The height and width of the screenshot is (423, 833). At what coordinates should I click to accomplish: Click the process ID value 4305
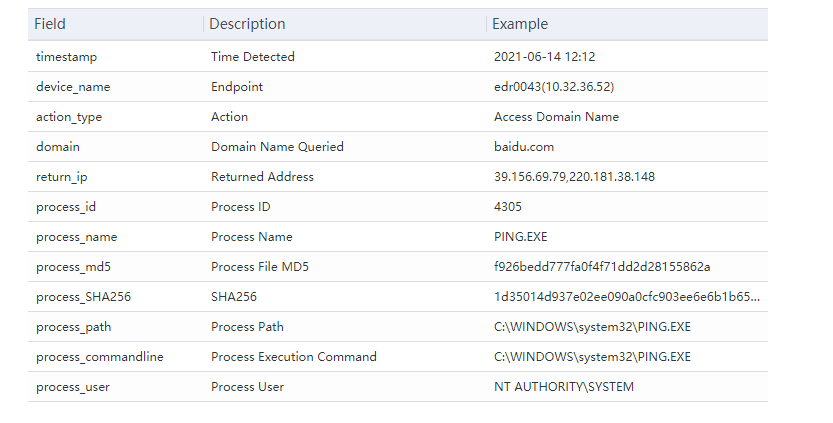coord(508,207)
